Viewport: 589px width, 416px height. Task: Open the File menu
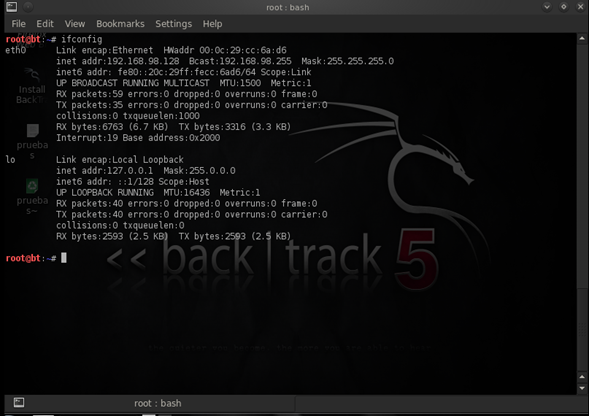pyautogui.click(x=18, y=24)
